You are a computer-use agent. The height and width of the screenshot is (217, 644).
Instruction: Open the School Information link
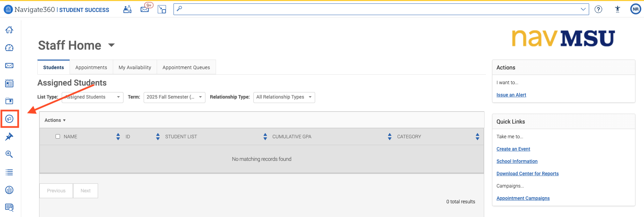(x=517, y=161)
